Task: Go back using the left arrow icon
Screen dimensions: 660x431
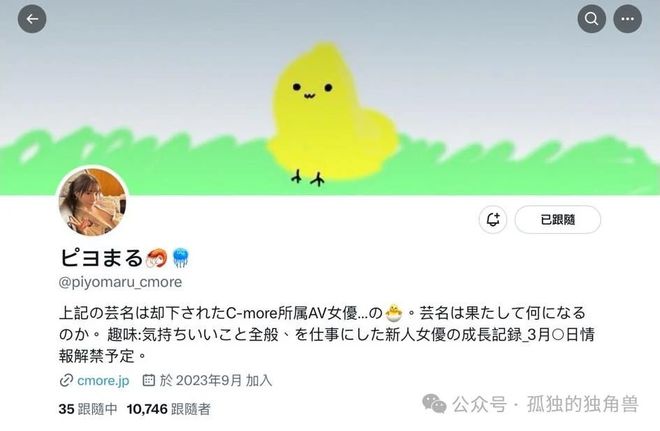Action: [x=32, y=19]
